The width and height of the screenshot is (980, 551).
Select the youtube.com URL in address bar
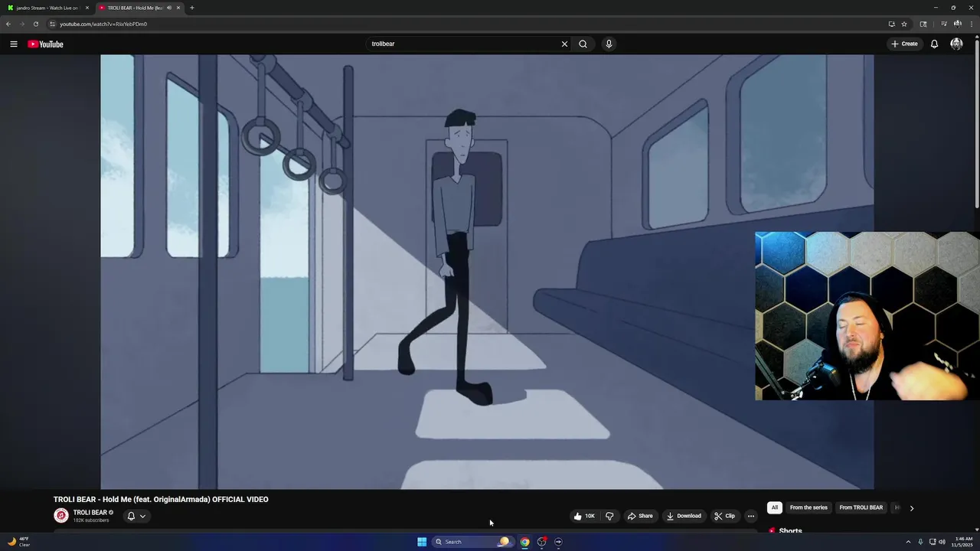(x=103, y=24)
